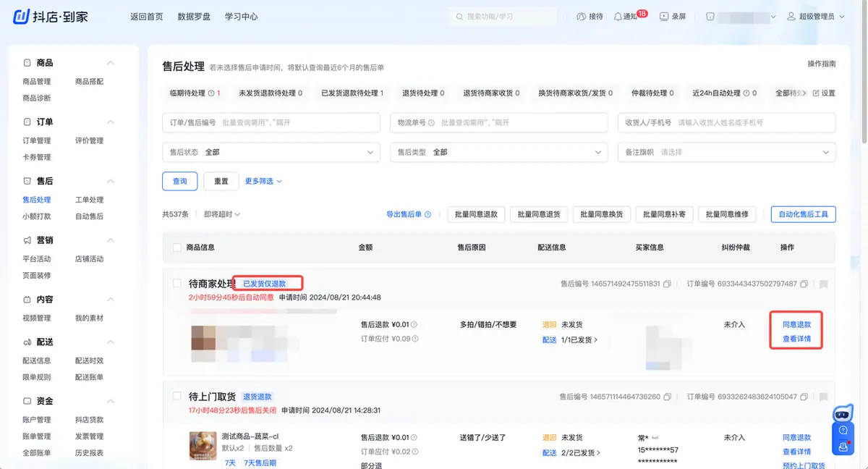Viewport: 868px width, 469px height.
Task: Click 批量同意换货 button
Action: click(601, 214)
